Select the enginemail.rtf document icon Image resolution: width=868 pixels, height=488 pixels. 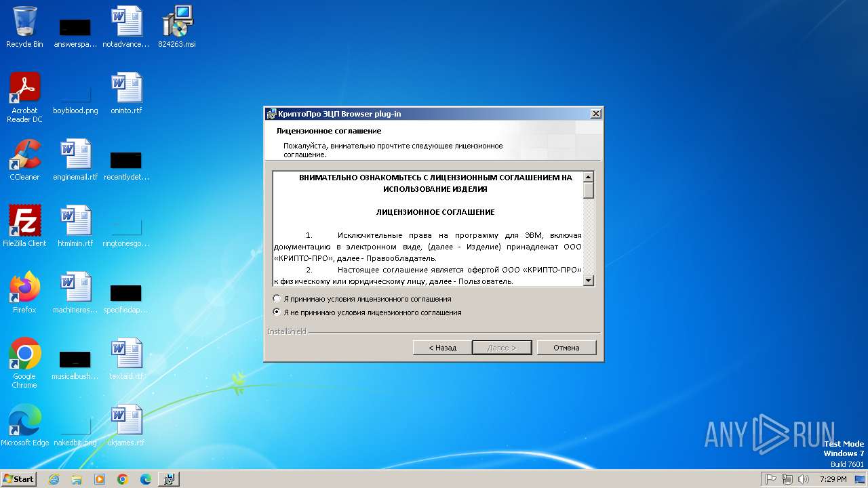click(75, 160)
